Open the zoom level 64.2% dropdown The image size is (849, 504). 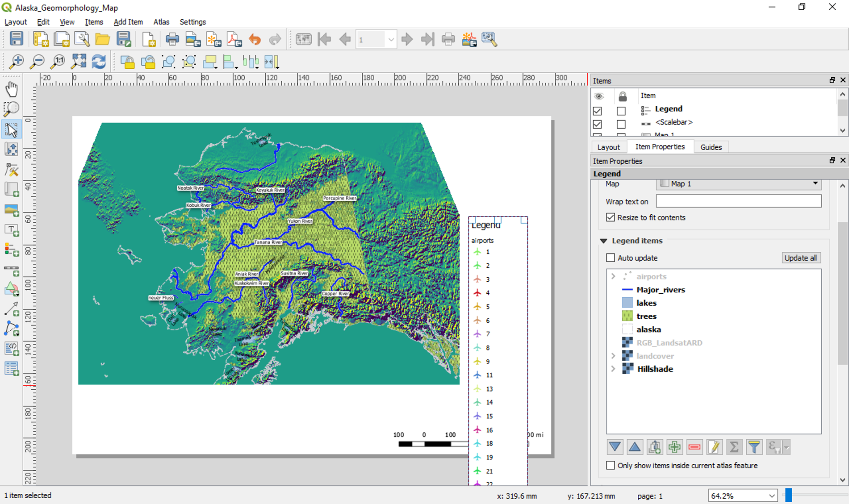click(771, 496)
